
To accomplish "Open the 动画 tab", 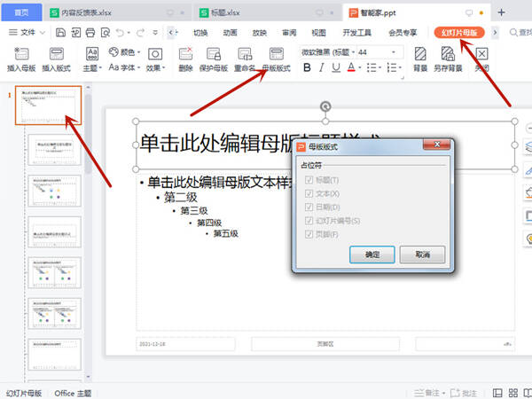I will 230,33.
